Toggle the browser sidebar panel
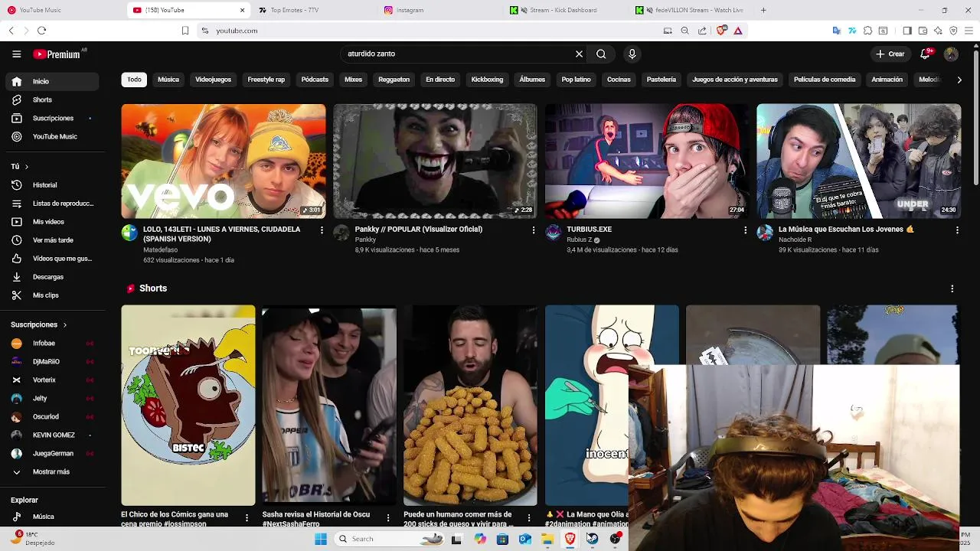 [x=907, y=31]
